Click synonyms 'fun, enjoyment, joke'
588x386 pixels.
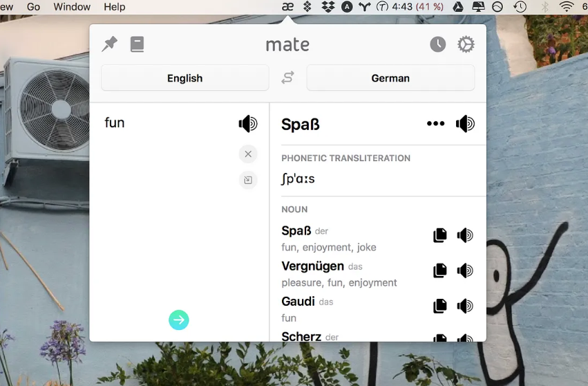tap(329, 247)
